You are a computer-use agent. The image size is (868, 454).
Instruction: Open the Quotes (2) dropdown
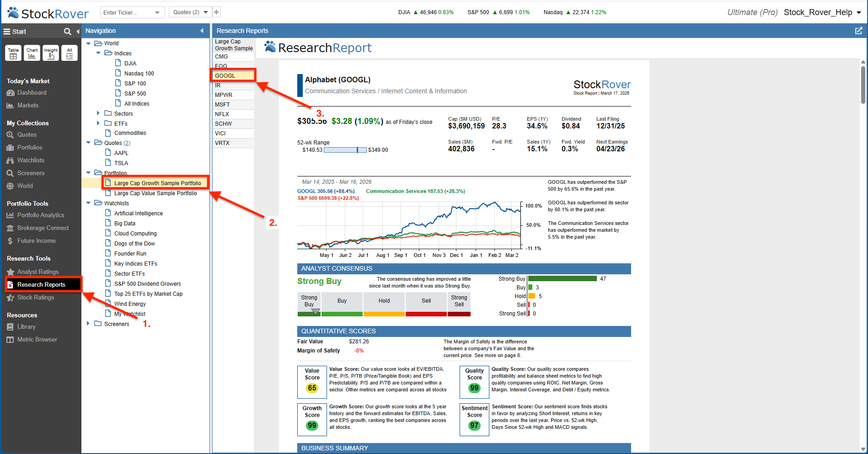[x=190, y=12]
